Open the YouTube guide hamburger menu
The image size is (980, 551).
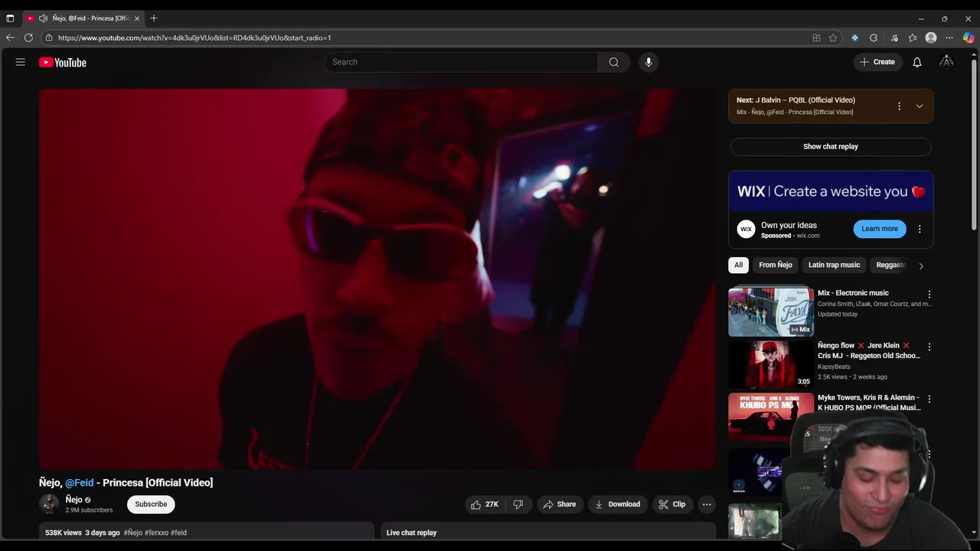tap(21, 62)
